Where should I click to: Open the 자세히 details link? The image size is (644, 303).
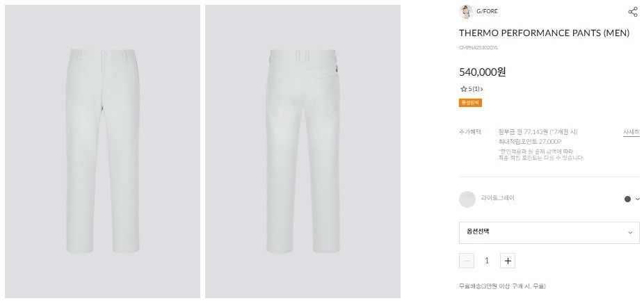pyautogui.click(x=631, y=132)
